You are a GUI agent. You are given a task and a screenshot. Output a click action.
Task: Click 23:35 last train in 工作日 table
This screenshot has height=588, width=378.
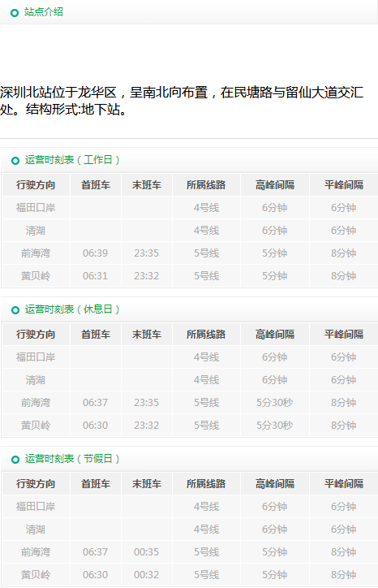[147, 253]
